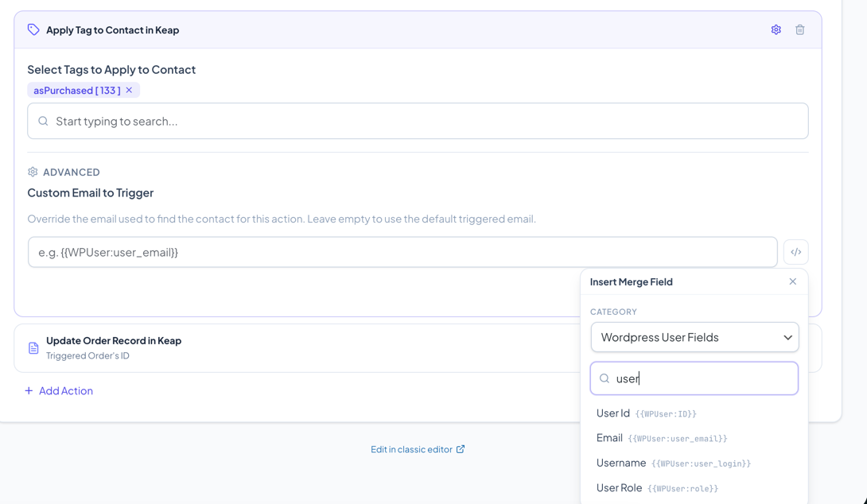
Task: Click the external link icon beside Edit in classic editor
Action: [460, 448]
